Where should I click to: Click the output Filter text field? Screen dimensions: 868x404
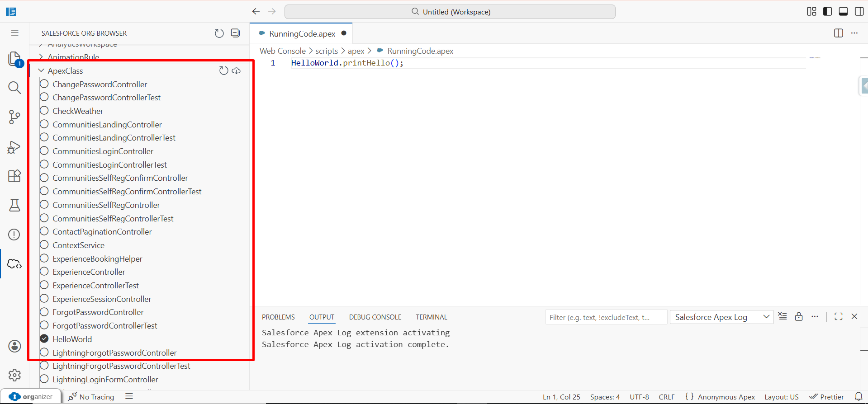pos(606,317)
